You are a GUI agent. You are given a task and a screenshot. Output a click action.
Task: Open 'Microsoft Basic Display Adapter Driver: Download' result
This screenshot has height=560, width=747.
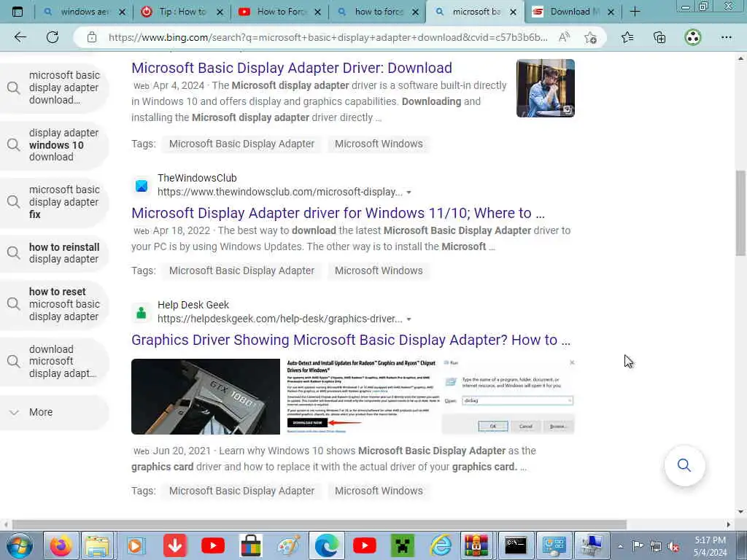(292, 68)
